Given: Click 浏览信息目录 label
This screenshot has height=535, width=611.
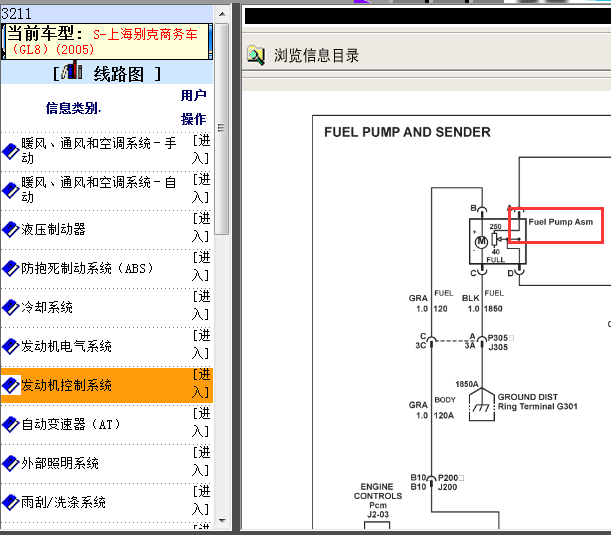Looking at the screenshot, I should (316, 55).
